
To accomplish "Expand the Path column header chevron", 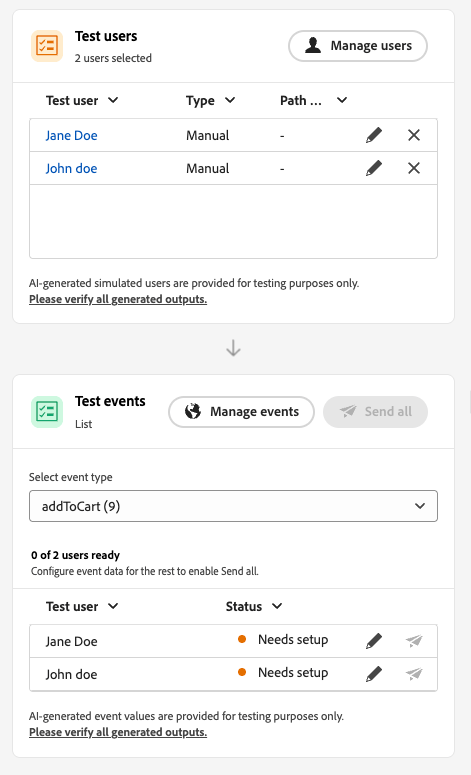I will (x=342, y=100).
